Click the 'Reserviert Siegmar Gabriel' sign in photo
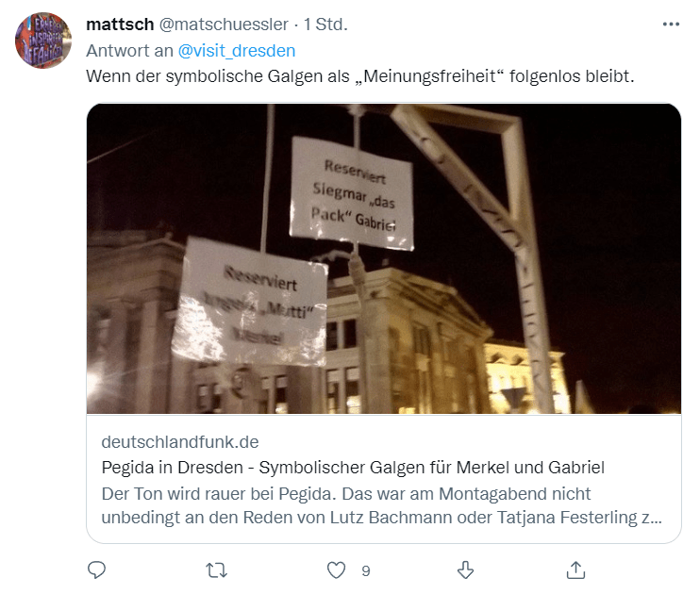 pyautogui.click(x=352, y=193)
